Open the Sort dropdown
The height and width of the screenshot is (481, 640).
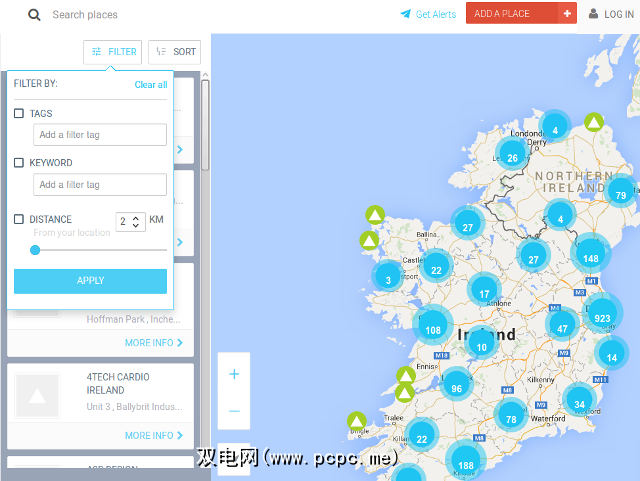coord(174,52)
